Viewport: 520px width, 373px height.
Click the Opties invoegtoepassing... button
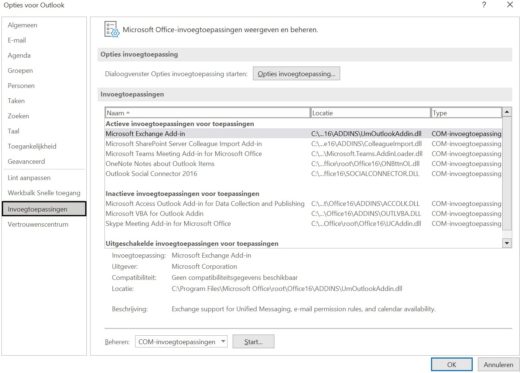click(296, 74)
